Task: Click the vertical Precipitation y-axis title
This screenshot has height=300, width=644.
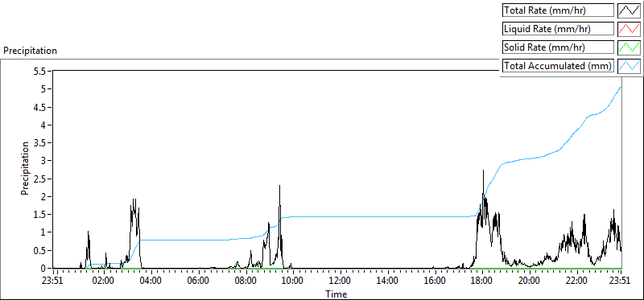Action: [x=25, y=169]
